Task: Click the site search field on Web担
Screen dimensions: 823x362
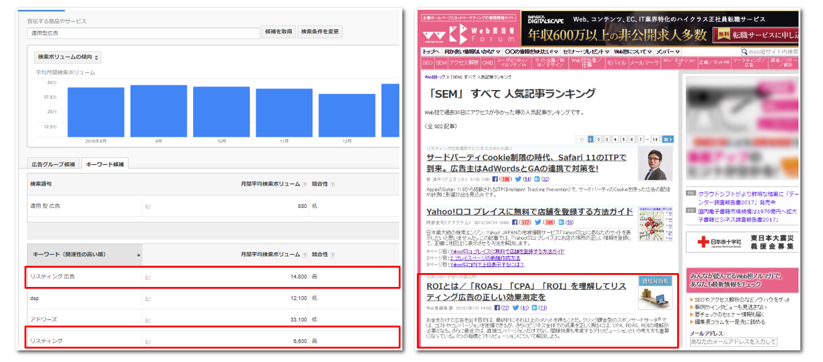Action: point(773,52)
